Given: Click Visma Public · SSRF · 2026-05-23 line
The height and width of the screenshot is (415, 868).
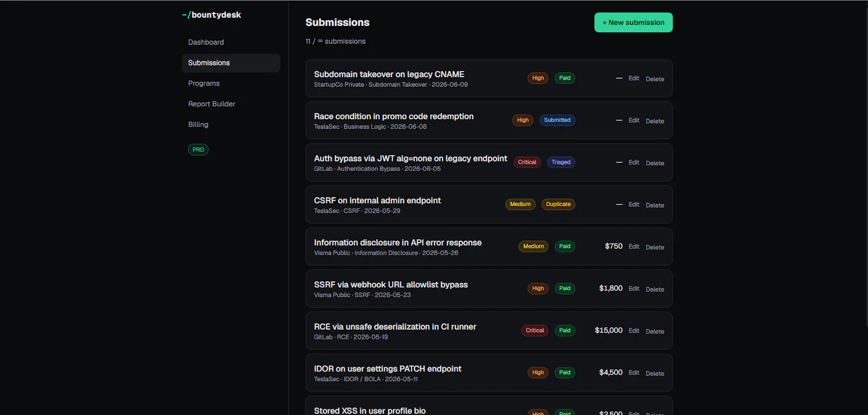Looking at the screenshot, I should click(362, 295).
